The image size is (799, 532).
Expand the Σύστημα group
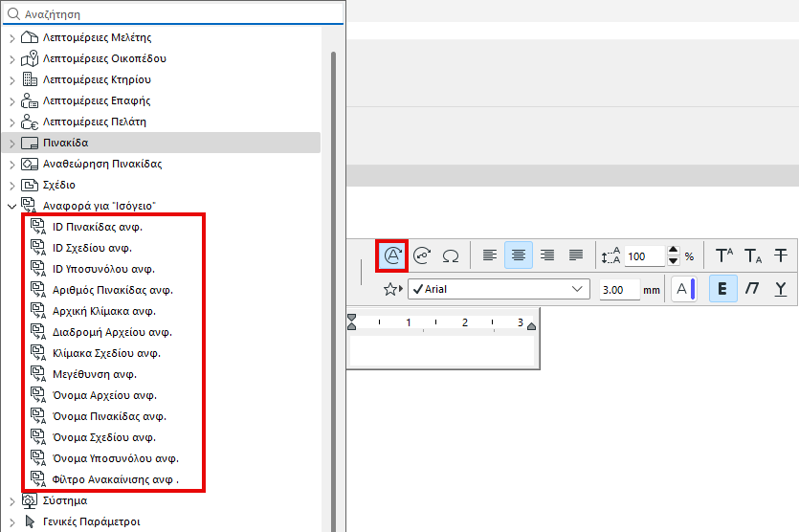12,501
